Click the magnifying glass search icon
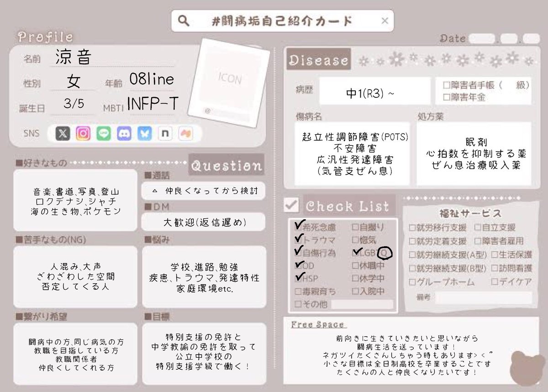Viewport: 548px width, 392px height. [x=183, y=21]
